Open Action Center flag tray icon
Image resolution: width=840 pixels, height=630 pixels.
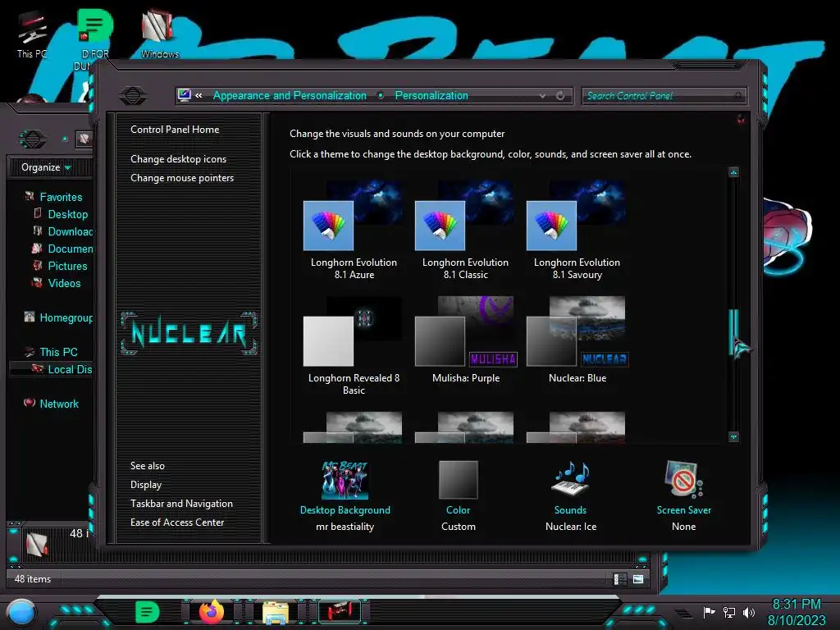[x=709, y=612]
